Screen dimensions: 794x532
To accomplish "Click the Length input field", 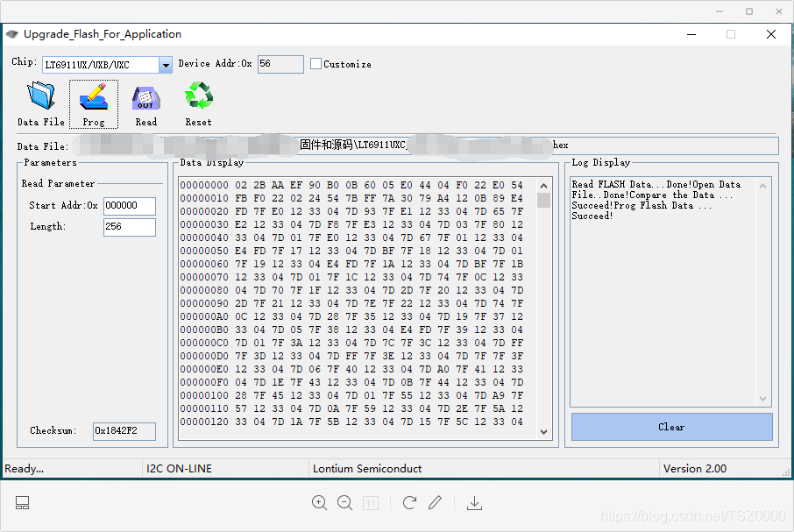I will pos(130,227).
